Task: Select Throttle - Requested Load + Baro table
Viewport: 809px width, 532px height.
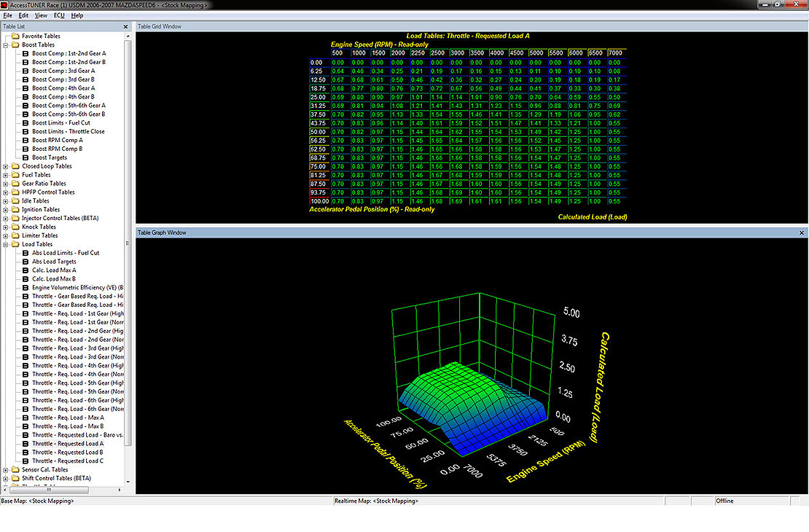Action: (x=77, y=435)
